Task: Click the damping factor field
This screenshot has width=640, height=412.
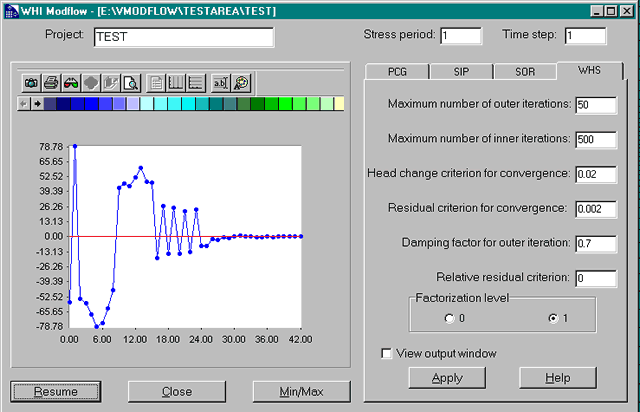Action: [x=596, y=244]
